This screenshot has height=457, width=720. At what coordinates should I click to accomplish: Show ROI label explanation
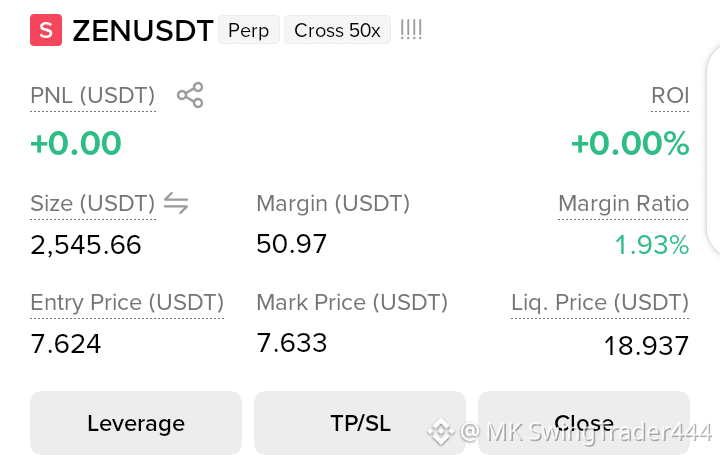[x=670, y=96]
